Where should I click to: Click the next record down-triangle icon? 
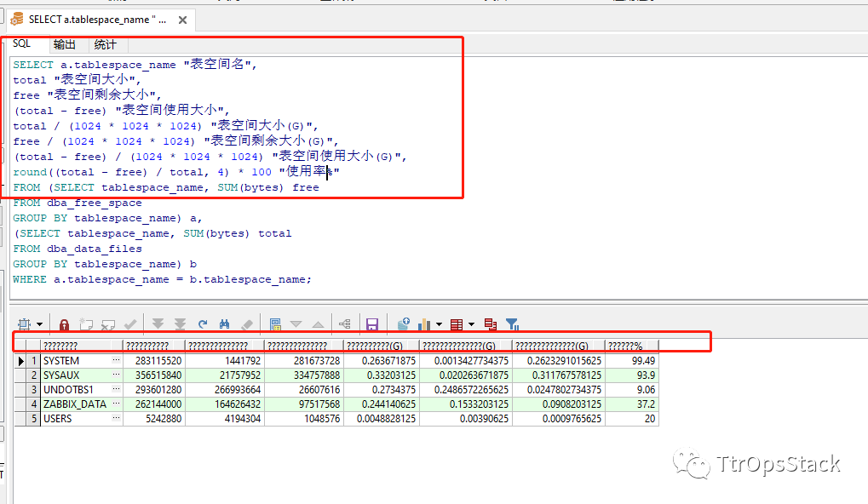(x=296, y=324)
